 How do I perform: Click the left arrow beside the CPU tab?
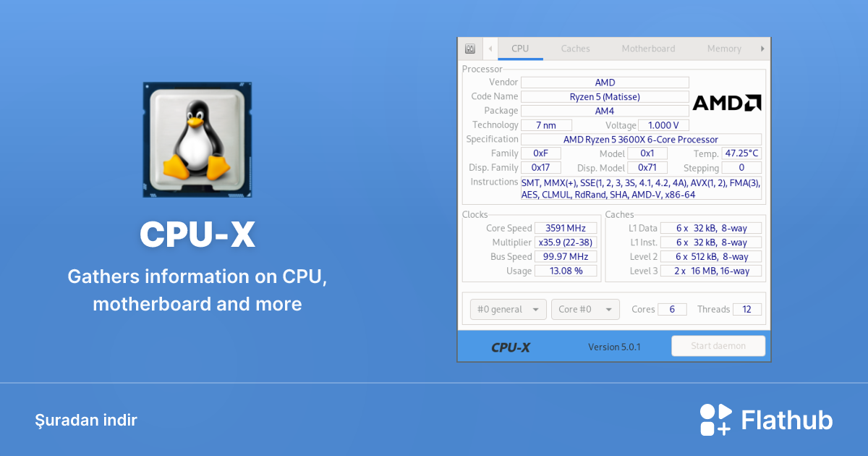click(x=490, y=48)
